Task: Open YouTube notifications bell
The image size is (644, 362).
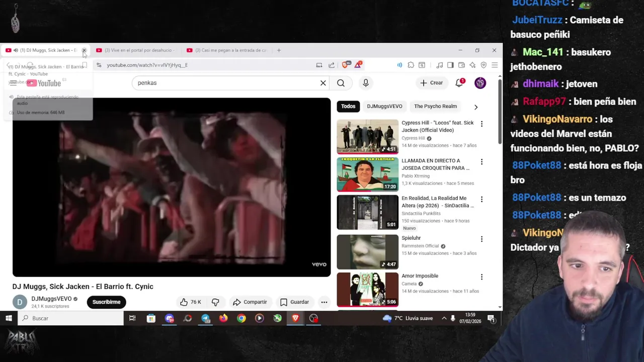Action: [459, 83]
